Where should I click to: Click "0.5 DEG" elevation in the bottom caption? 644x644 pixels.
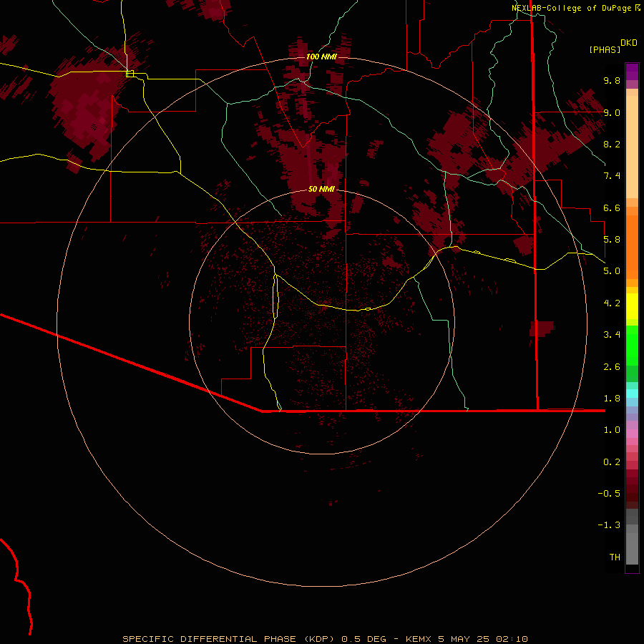click(364, 639)
